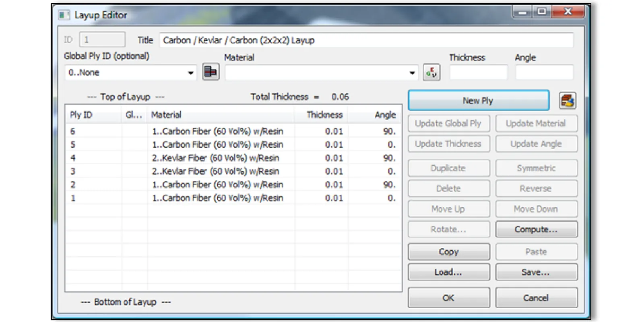Click the Angle input field
644x322 pixels.
tap(544, 73)
